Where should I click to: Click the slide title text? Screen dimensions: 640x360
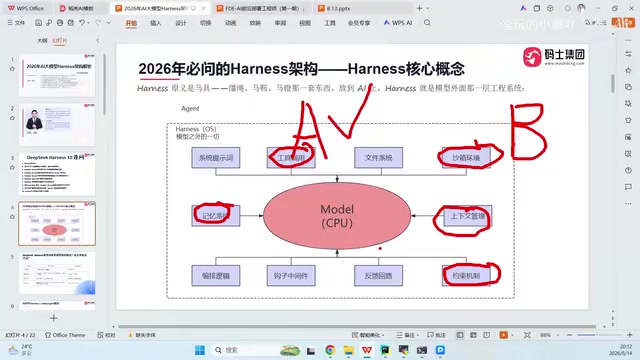pyautogui.click(x=301, y=69)
